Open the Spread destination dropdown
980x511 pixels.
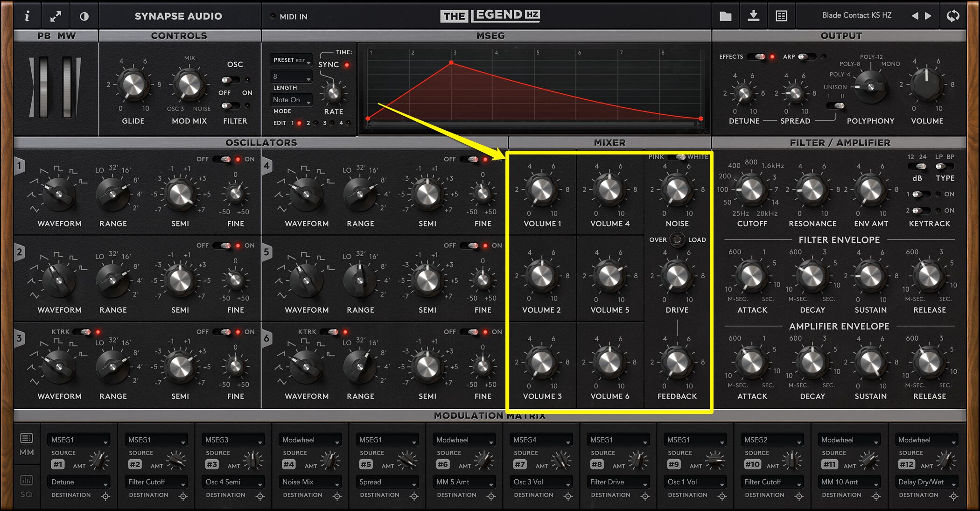[x=387, y=482]
